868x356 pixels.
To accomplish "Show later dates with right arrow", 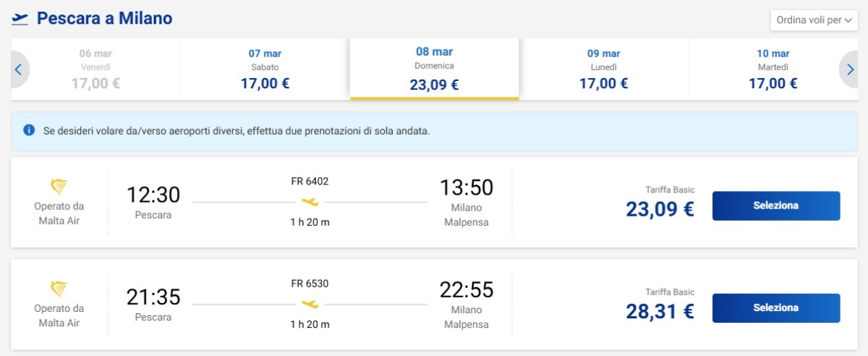I will pyautogui.click(x=848, y=69).
